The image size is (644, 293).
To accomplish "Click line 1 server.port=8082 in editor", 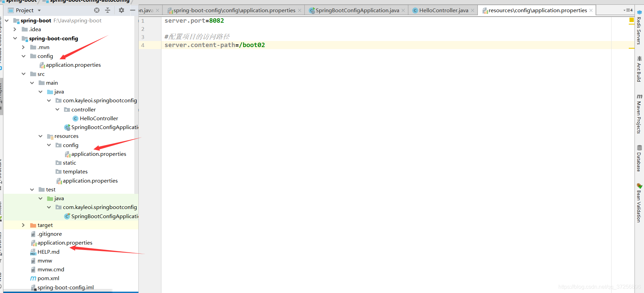I will 194,21.
